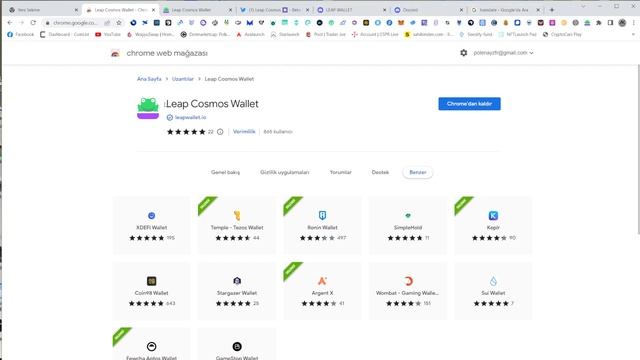Click the '865 kullanıcı' user count
Viewport: 640px width, 360px height.
278,131
